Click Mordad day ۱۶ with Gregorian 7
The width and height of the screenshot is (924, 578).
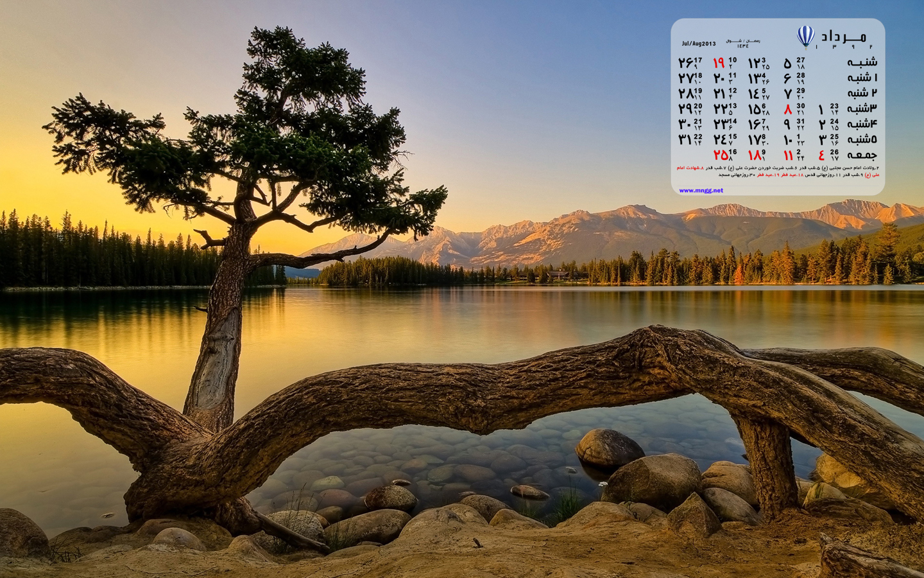point(758,125)
